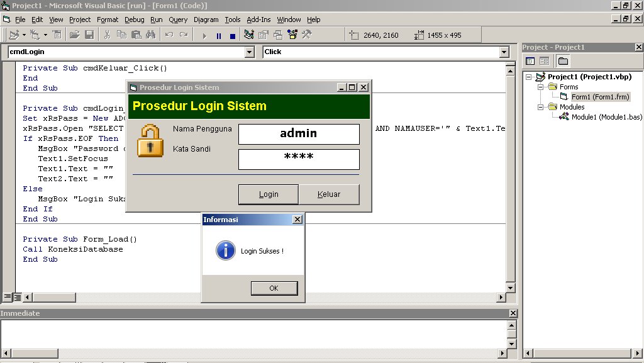644x363 pixels.
Task: Open the Add-Ins menu
Action: (x=258, y=20)
